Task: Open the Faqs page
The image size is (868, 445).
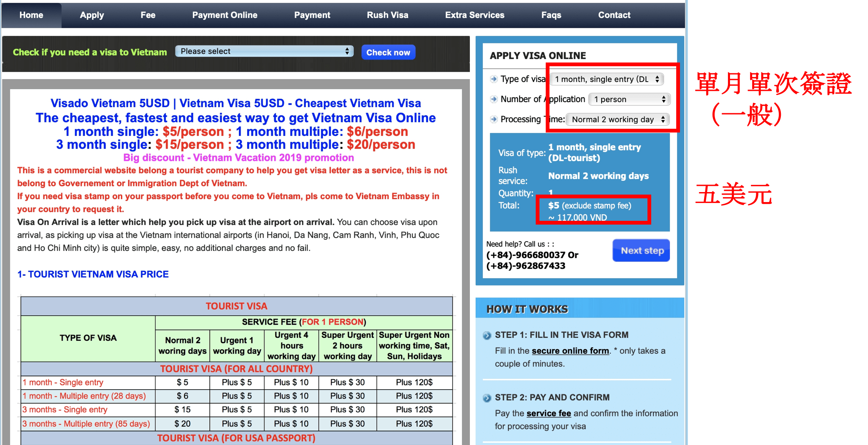Action: [551, 15]
